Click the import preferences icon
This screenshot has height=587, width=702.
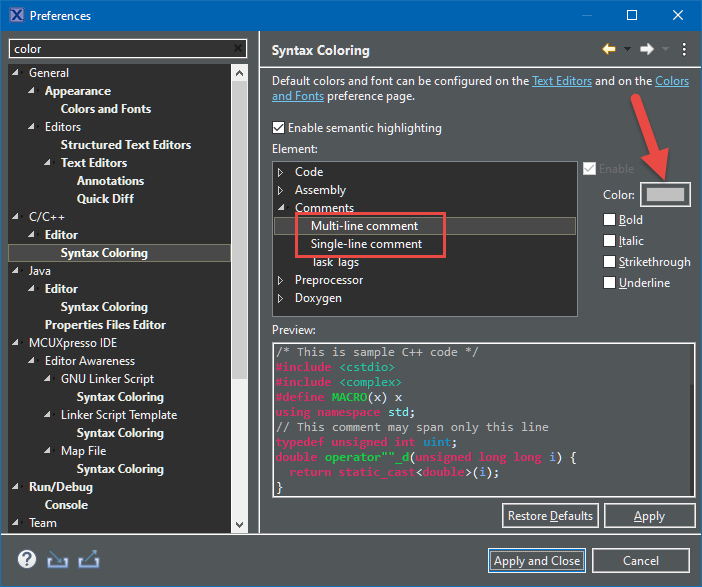tap(58, 559)
